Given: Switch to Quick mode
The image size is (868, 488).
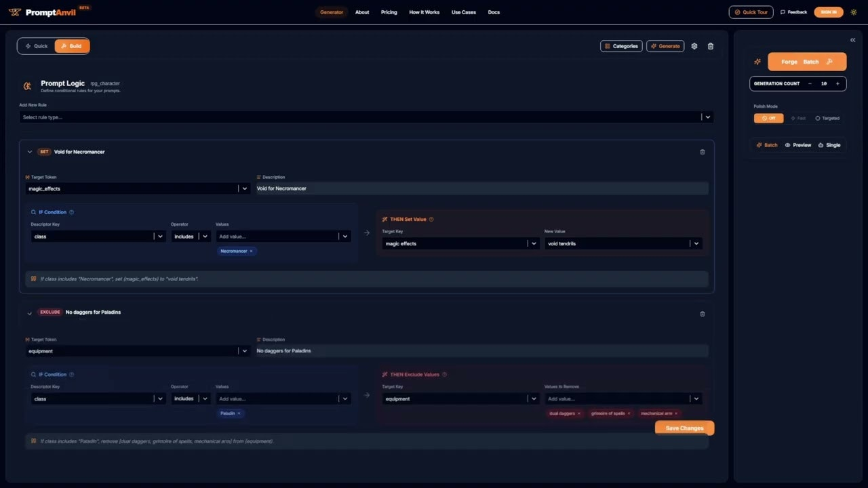Looking at the screenshot, I should pos(37,46).
